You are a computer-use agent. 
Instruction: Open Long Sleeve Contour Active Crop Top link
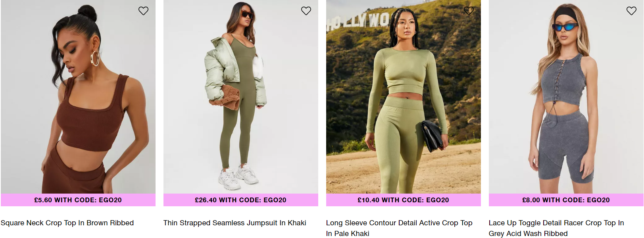pyautogui.click(x=399, y=228)
